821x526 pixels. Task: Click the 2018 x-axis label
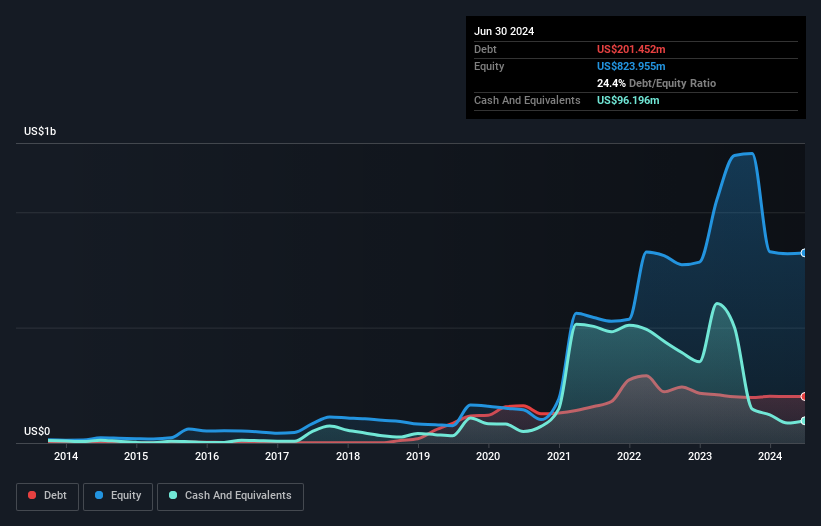(x=348, y=456)
